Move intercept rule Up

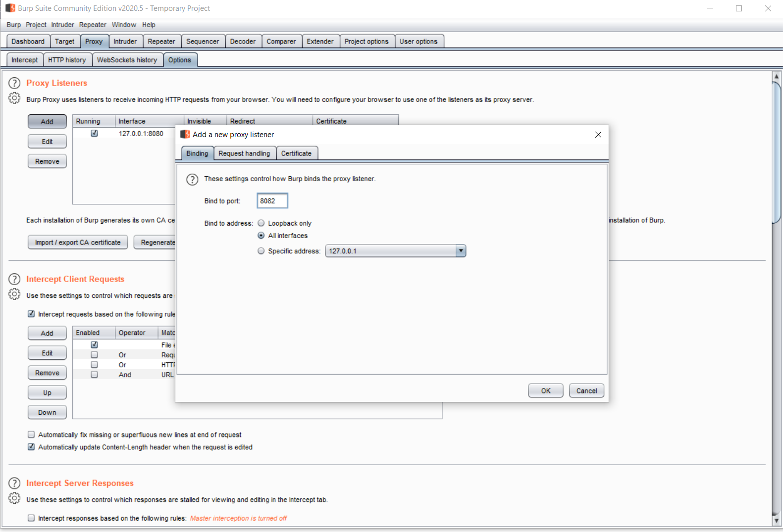click(x=47, y=392)
